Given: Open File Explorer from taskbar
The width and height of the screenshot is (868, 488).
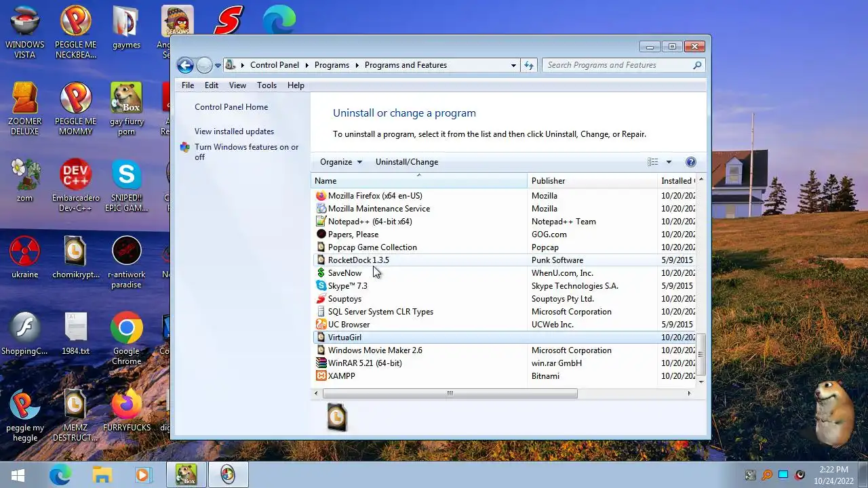Looking at the screenshot, I should tap(102, 474).
